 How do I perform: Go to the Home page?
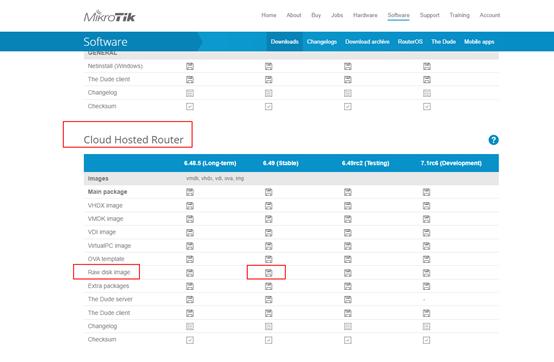tap(269, 15)
